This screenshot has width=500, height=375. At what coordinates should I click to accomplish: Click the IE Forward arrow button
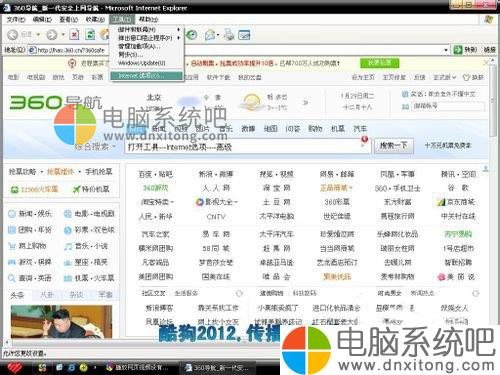52,35
